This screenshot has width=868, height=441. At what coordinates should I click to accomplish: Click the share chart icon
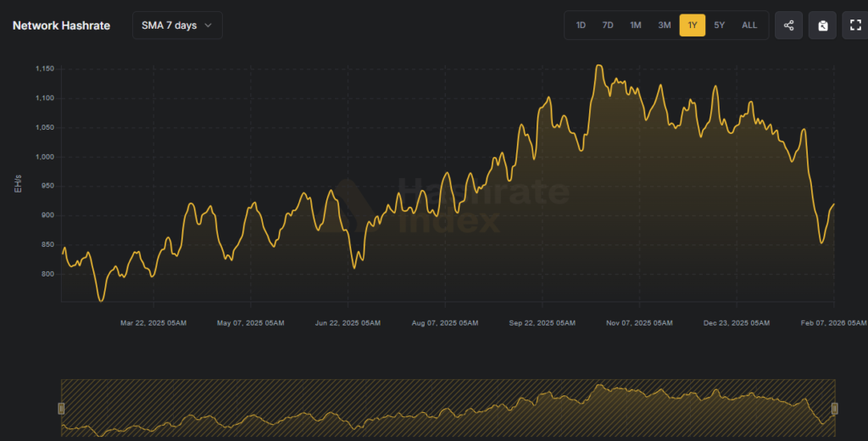pyautogui.click(x=788, y=25)
